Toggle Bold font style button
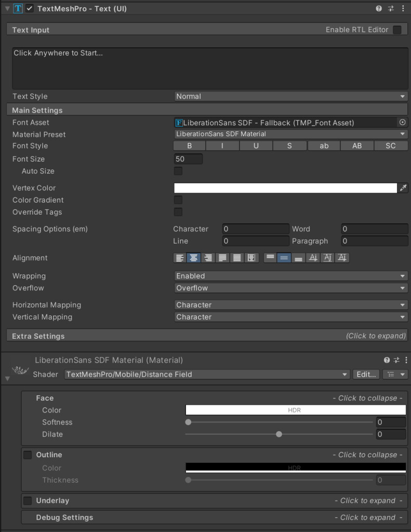The width and height of the screenshot is (411, 532). (x=190, y=146)
